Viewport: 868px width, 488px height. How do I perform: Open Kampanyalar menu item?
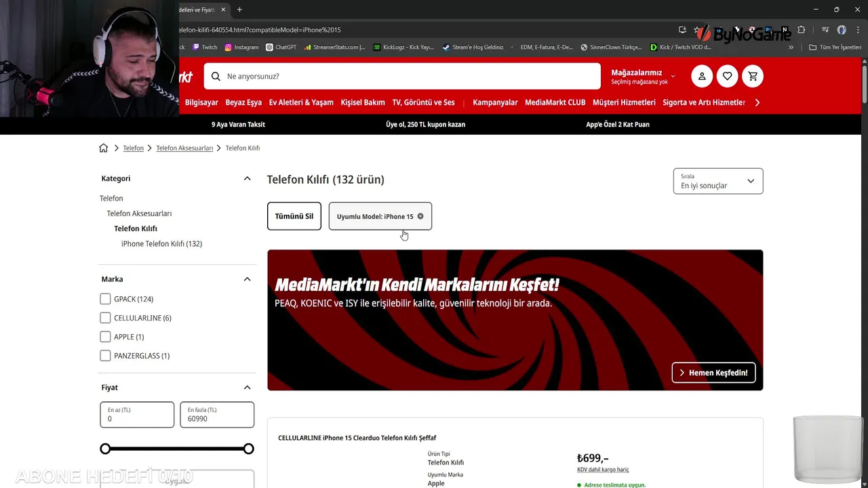pyautogui.click(x=495, y=102)
